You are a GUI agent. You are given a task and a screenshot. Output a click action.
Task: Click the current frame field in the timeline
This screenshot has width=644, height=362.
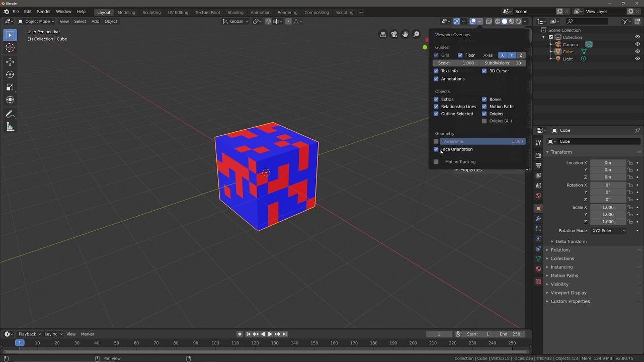(439, 334)
